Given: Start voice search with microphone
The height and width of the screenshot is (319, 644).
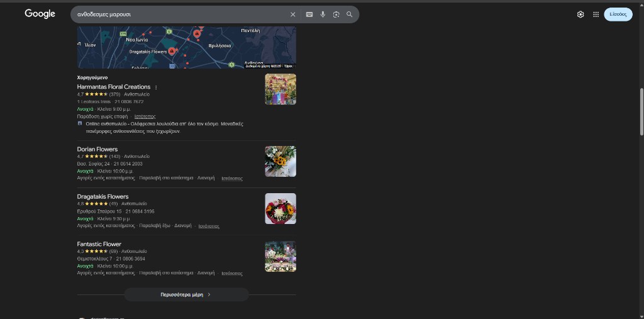Looking at the screenshot, I should click(323, 14).
